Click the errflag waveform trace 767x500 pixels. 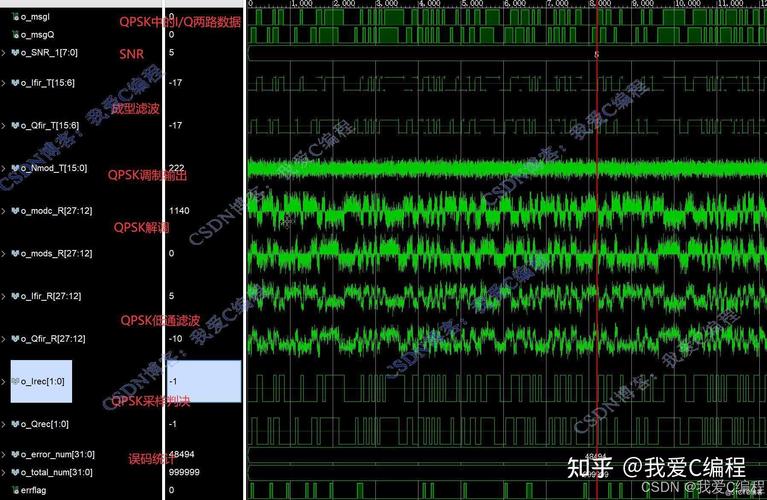coord(507,490)
